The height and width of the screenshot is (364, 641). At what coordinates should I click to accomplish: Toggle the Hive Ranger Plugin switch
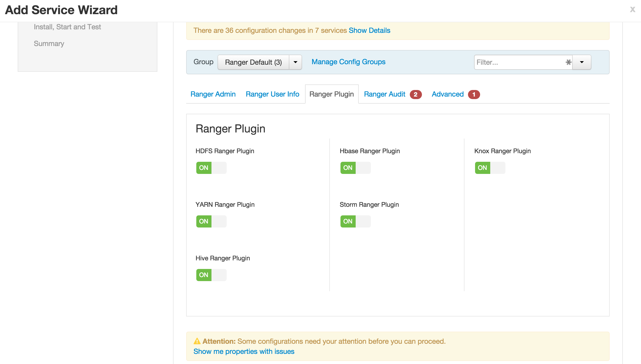tap(211, 275)
